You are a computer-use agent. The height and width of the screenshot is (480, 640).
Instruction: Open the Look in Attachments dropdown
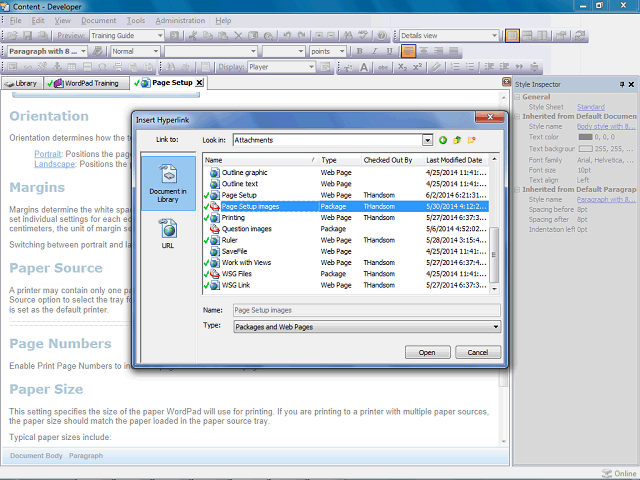click(x=427, y=140)
